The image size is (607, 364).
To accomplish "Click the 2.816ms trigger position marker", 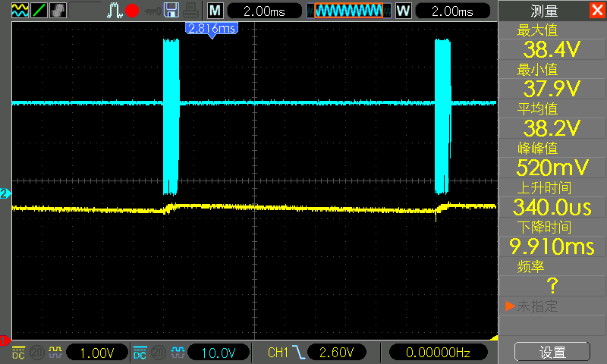I will click(212, 30).
